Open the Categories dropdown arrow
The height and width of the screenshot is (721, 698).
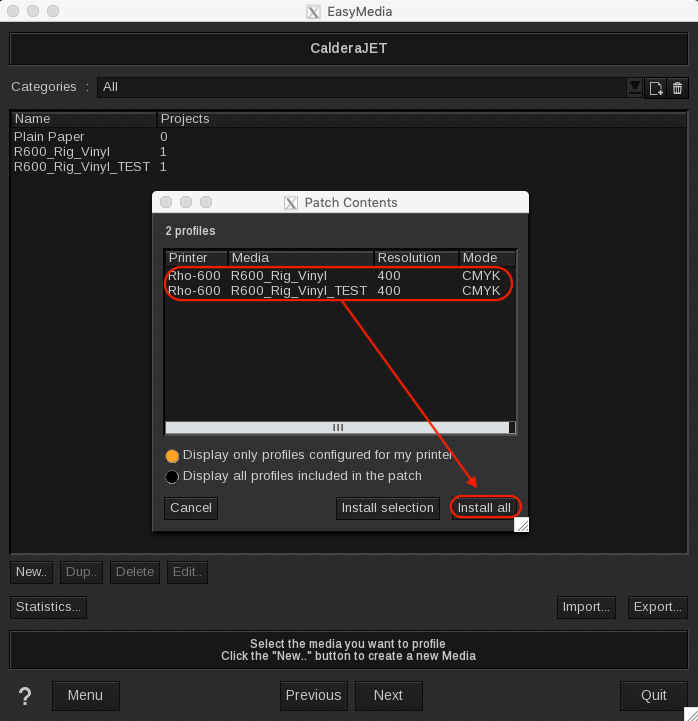tap(635, 87)
